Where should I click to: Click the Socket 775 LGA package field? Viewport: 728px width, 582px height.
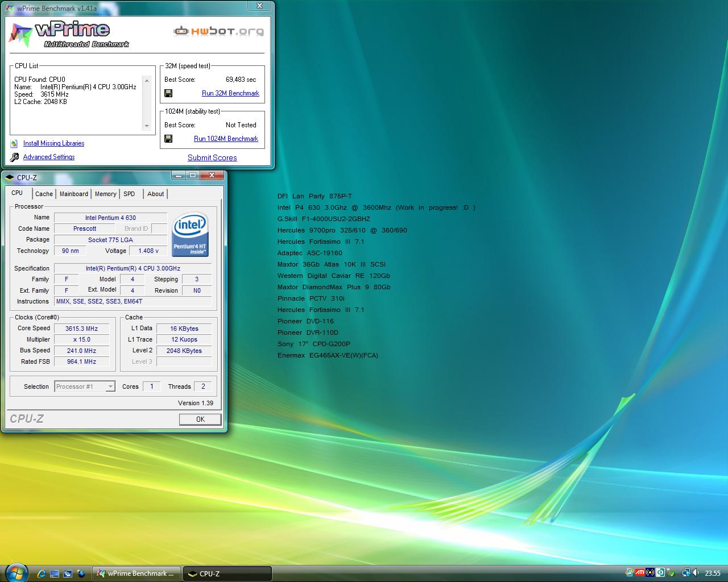tap(110, 240)
